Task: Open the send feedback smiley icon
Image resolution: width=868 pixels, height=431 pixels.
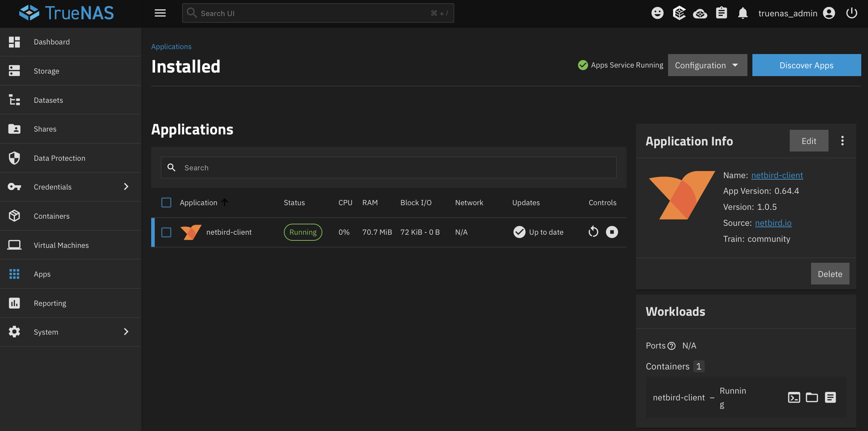Action: (657, 13)
